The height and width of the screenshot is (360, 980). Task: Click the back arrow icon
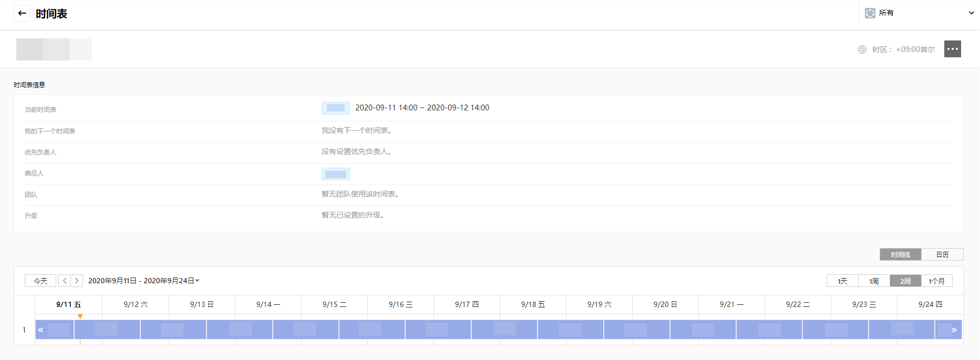click(22, 13)
